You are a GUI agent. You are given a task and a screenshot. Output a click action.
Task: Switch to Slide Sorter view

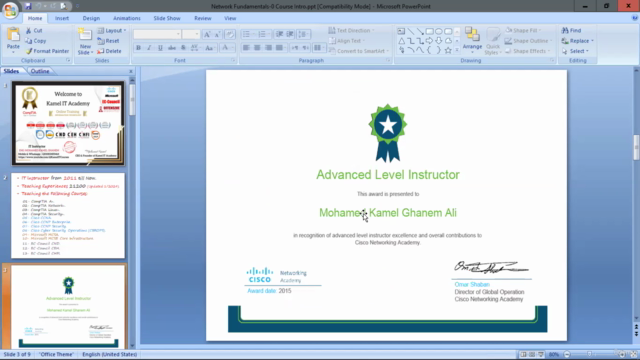532,354
